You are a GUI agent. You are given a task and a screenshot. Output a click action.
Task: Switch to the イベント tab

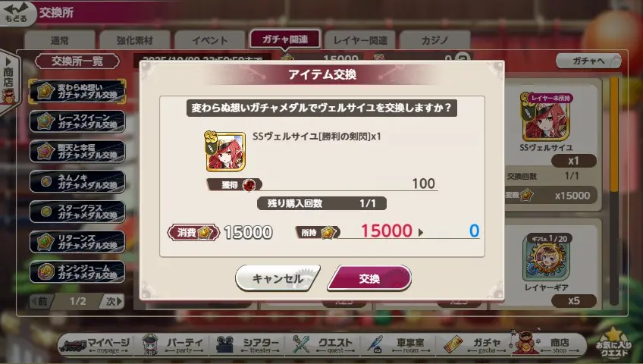point(209,39)
